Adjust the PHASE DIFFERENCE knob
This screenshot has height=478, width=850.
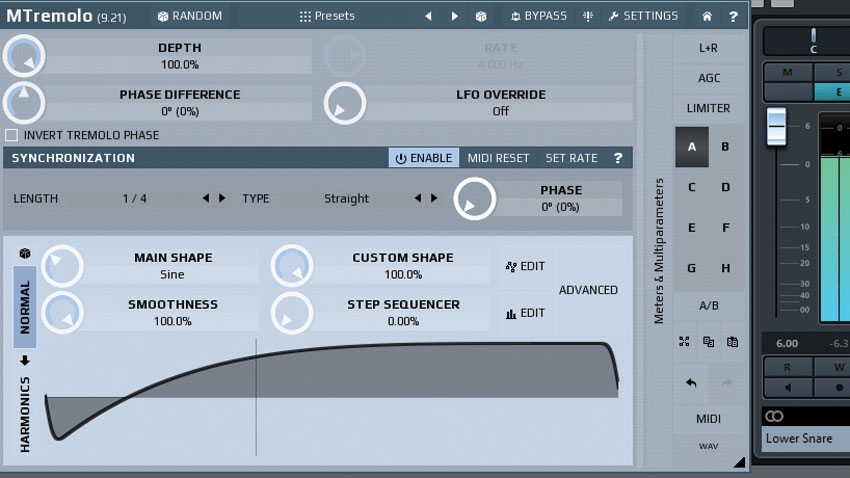24,102
